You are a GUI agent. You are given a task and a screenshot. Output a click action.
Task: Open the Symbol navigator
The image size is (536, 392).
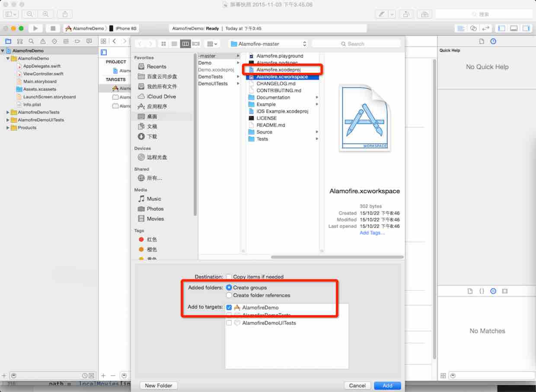[x=19, y=41]
